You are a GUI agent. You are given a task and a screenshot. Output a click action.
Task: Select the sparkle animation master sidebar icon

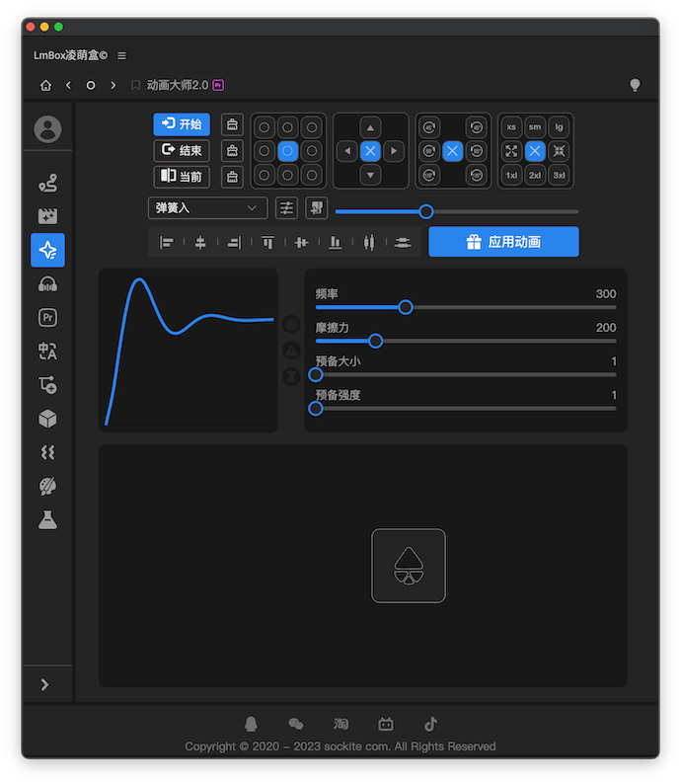47,250
